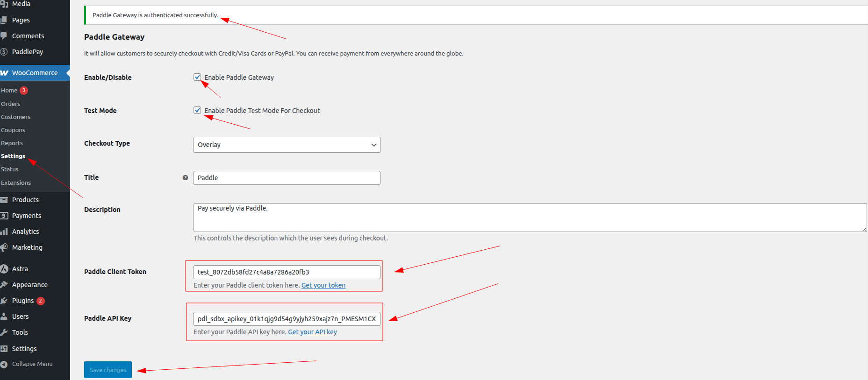Click the 'Enable Paddle Test Mode For Checkout' label
The image size is (868, 380).
point(262,111)
